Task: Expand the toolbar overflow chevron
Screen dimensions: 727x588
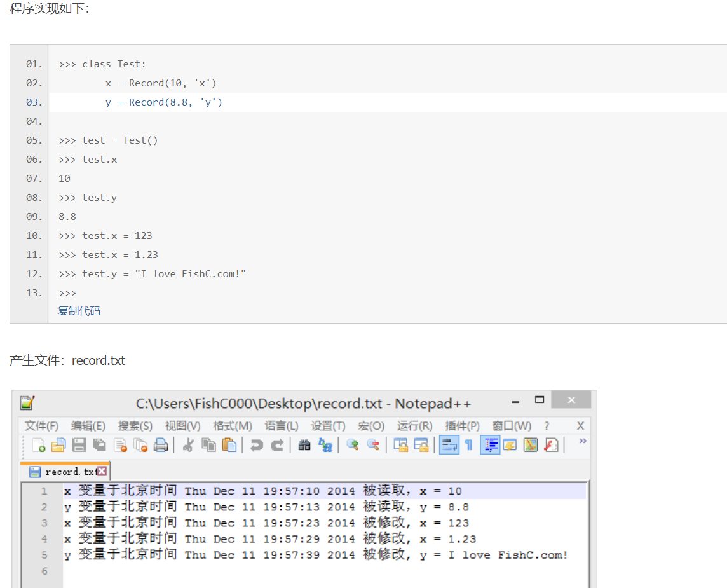Action: click(x=582, y=441)
